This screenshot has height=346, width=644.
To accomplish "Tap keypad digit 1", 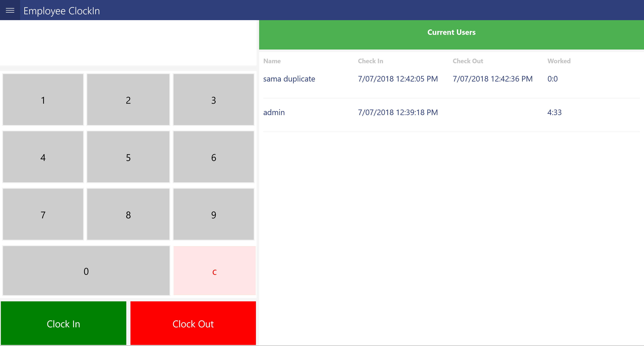I will pyautogui.click(x=43, y=100).
